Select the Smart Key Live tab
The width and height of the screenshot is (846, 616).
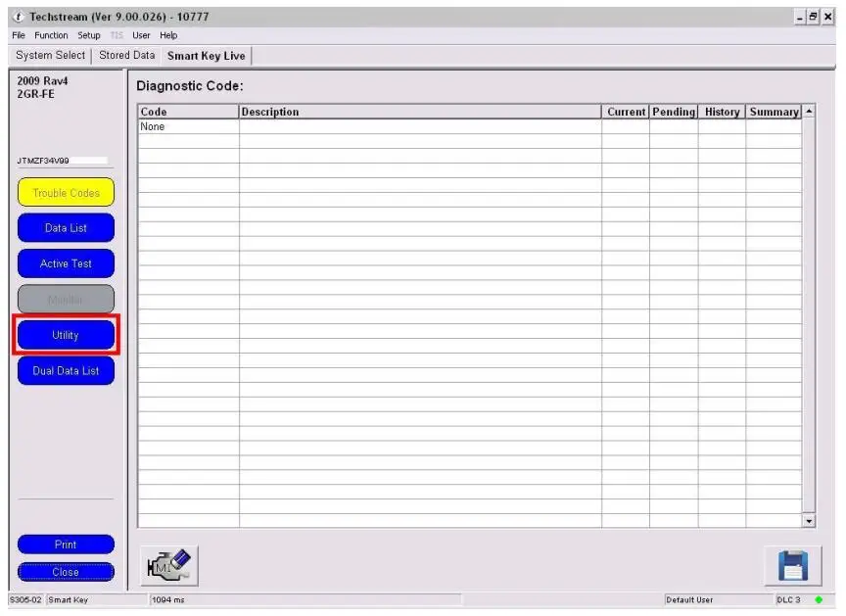(206, 56)
